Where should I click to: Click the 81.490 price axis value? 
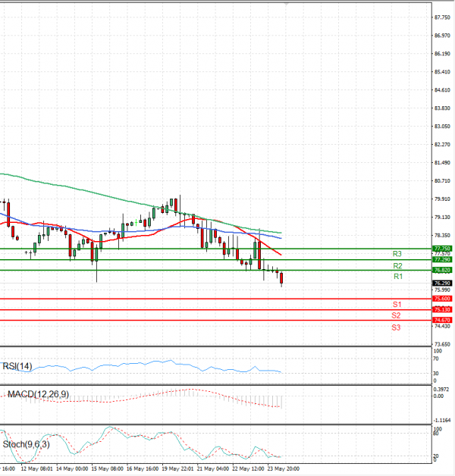point(442,163)
